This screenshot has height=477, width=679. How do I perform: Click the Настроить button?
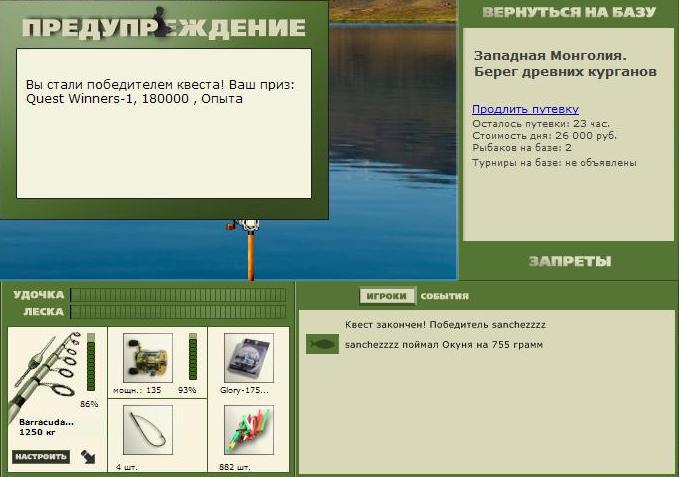(41, 457)
